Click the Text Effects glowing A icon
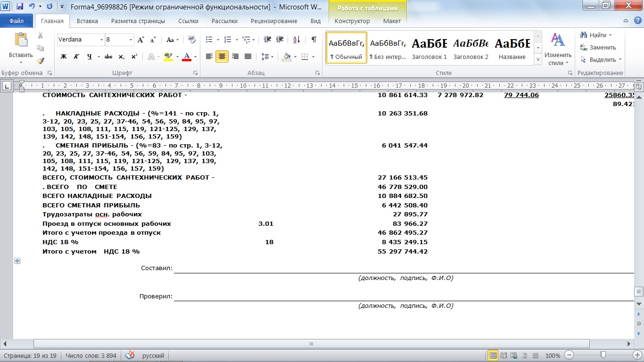Image resolution: width=644 pixels, height=362 pixels. 151,57
